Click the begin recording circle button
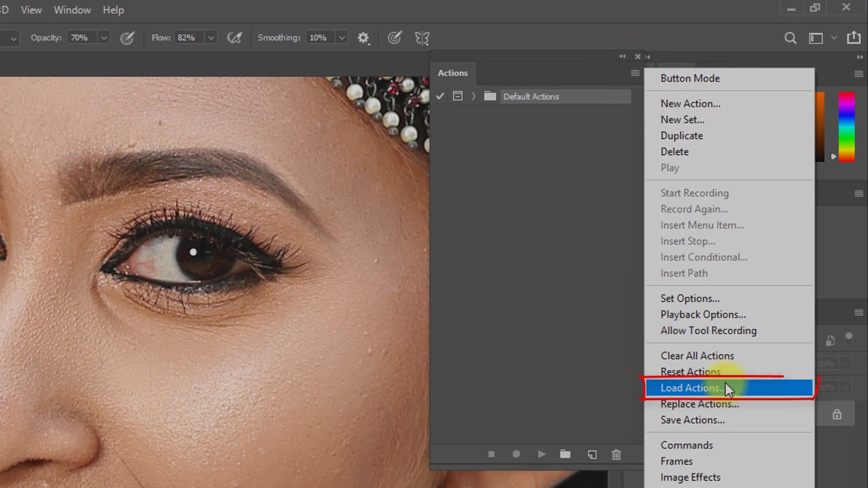Image resolution: width=868 pixels, height=488 pixels. pyautogui.click(x=516, y=454)
